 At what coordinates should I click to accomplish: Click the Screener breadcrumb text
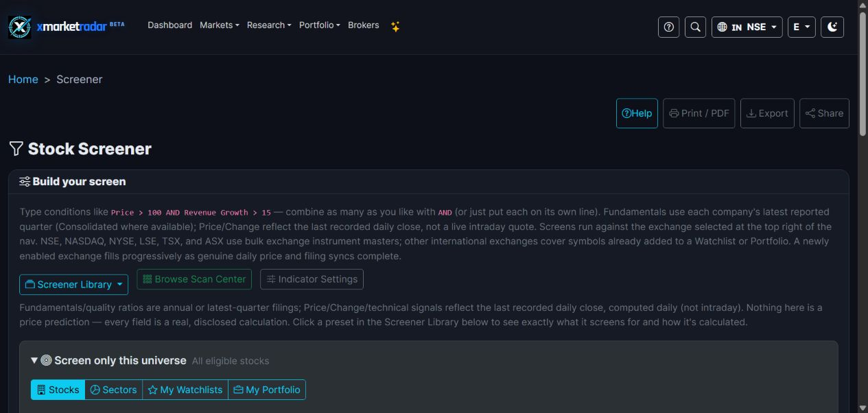click(x=80, y=80)
